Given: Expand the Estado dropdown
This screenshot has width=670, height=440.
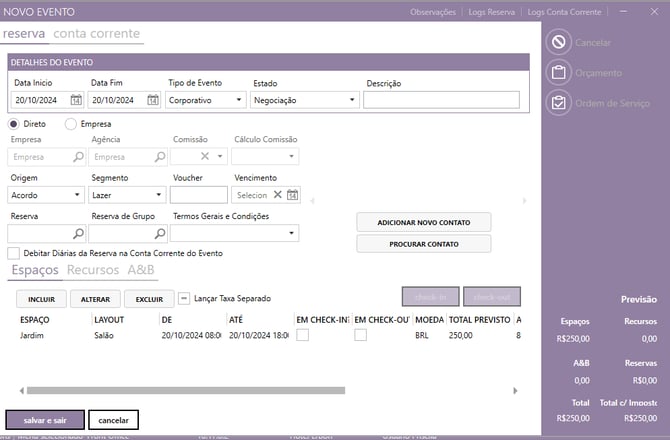Looking at the screenshot, I should coord(352,100).
